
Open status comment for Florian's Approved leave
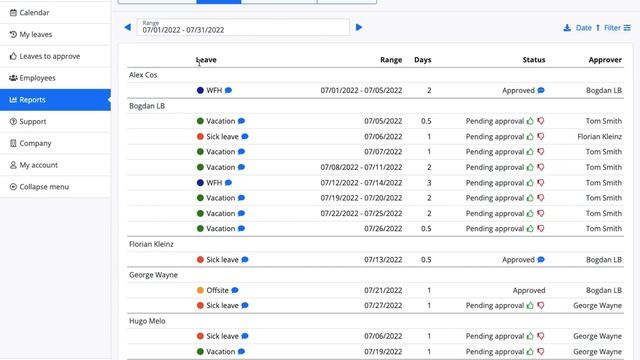coord(541,260)
